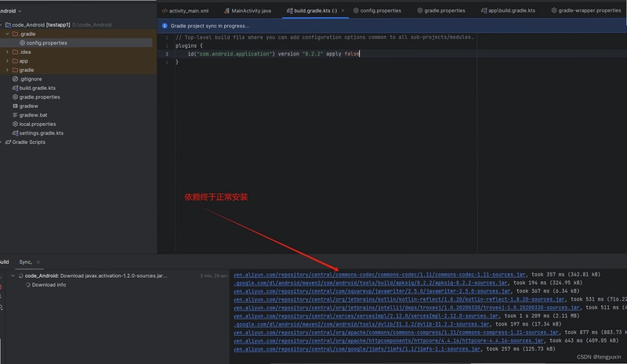Open Android project view dropdown
Image resolution: width=627 pixels, height=364 pixels.
click(x=11, y=11)
